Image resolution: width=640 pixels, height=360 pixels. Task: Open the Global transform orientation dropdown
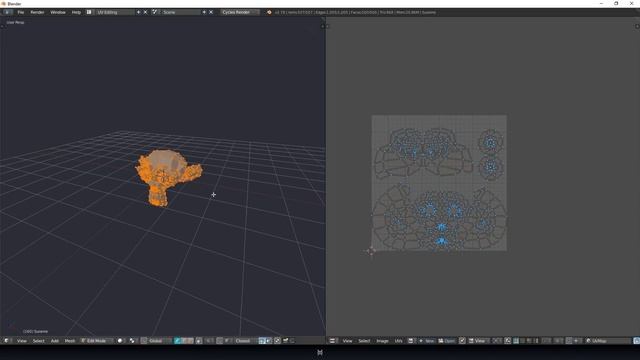coord(159,341)
